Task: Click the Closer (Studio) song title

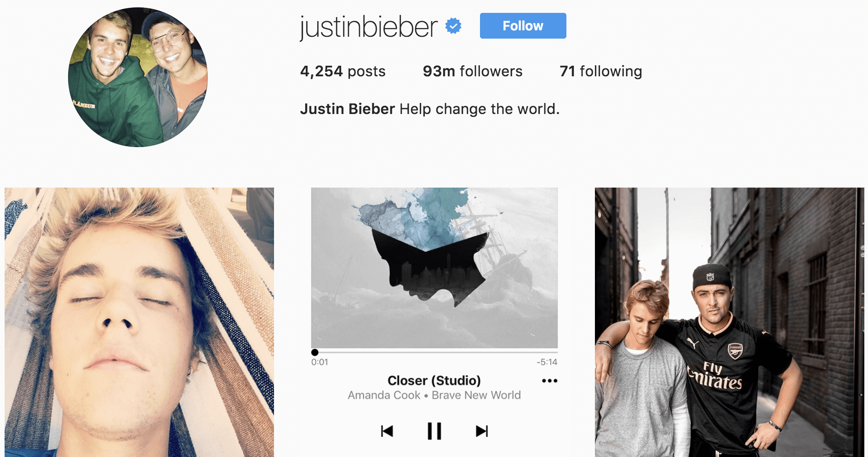Action: tap(434, 381)
